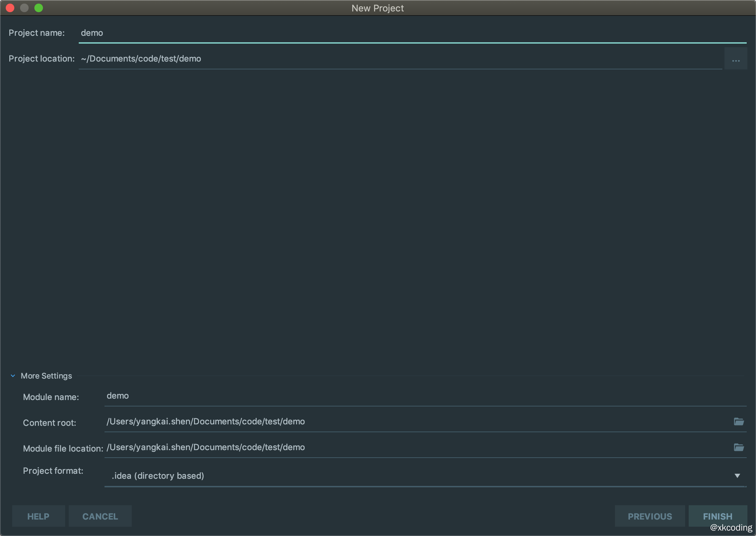Click the green zoom window button
This screenshot has width=756, height=536.
coord(39,8)
